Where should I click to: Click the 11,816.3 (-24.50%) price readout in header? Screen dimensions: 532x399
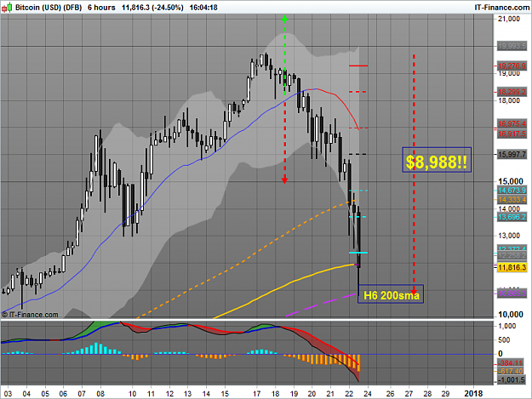152,8
